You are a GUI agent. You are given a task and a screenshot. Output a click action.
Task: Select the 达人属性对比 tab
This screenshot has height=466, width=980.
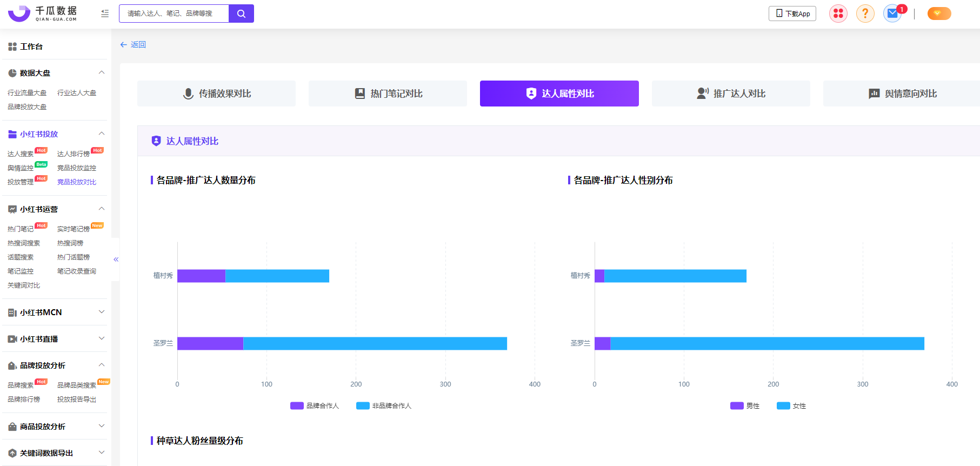click(559, 94)
